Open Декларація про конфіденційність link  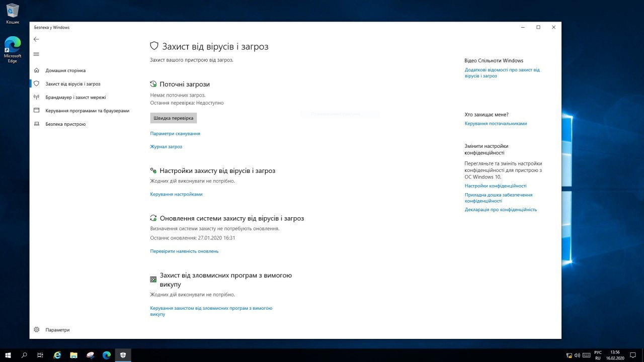click(x=501, y=210)
